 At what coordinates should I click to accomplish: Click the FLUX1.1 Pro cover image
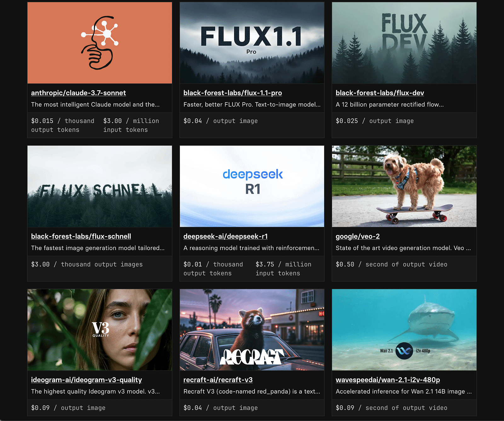(x=252, y=43)
